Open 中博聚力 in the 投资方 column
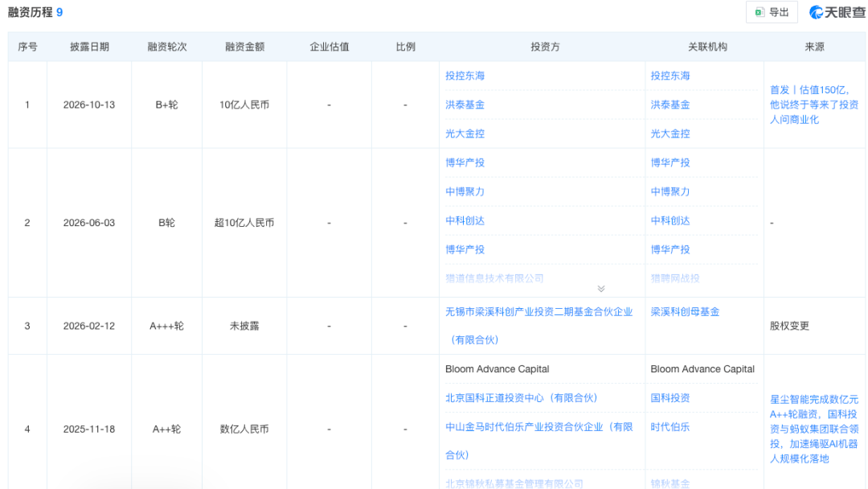The height and width of the screenshot is (489, 868). click(465, 191)
